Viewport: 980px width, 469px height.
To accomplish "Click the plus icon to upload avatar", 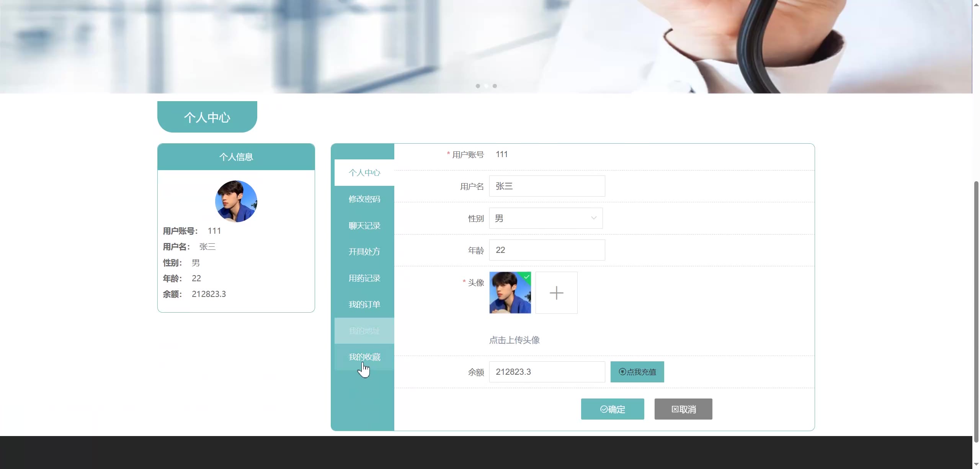I will click(x=556, y=293).
